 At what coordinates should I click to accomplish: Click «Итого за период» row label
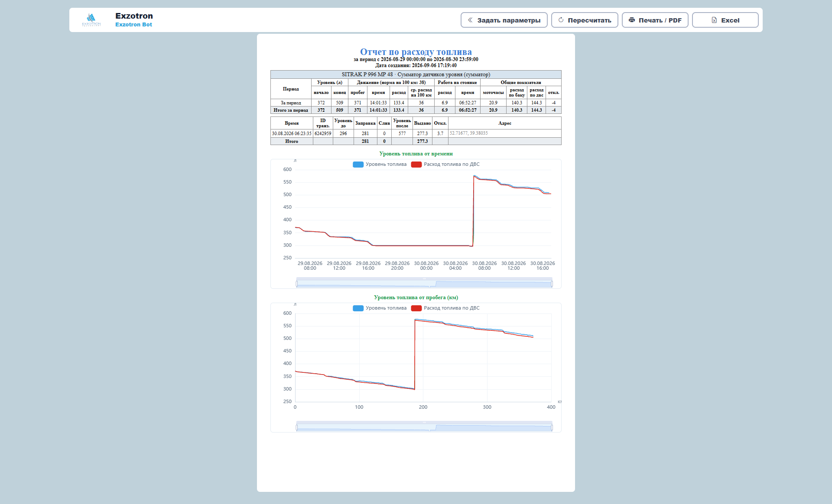click(291, 110)
